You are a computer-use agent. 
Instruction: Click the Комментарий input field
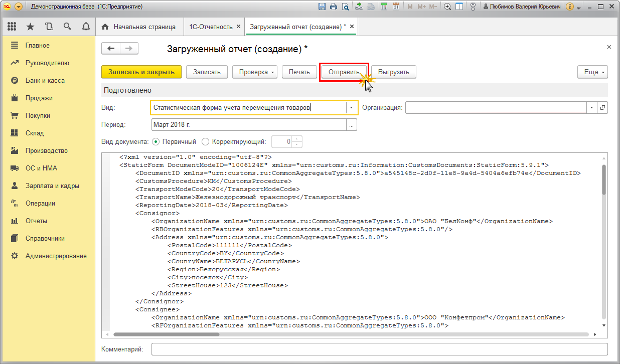(379, 349)
